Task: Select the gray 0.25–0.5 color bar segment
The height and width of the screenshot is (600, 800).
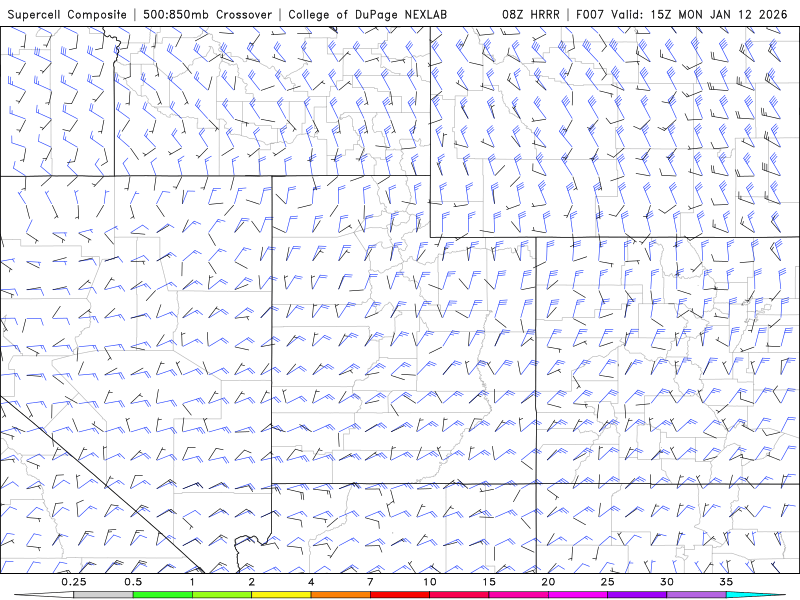Action: coord(103,595)
